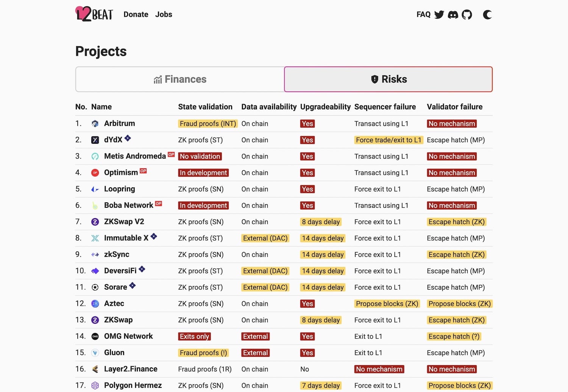Open the FAQ link
Image resolution: width=568 pixels, height=392 pixels.
click(423, 14)
